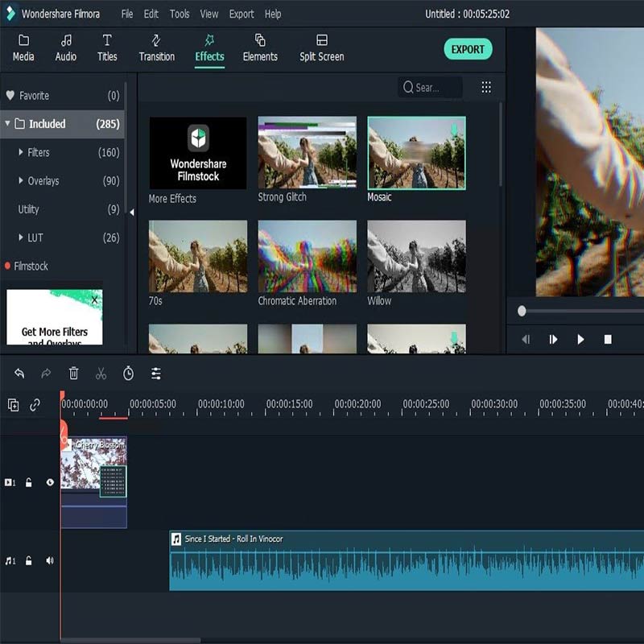Screen dimensions: 644x644
Task: Step forward one frame in preview
Action: point(553,340)
